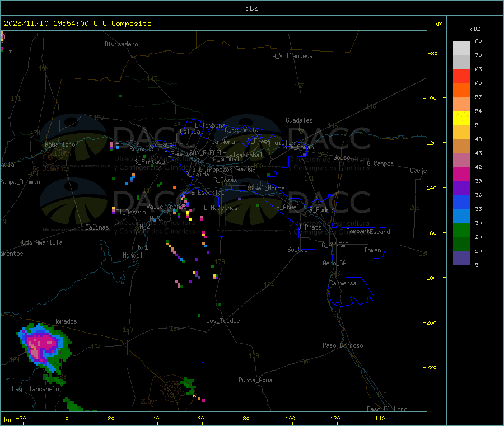Click the 42 dBZ magenta color swatch
The height and width of the screenshot is (426, 504).
tap(461, 174)
